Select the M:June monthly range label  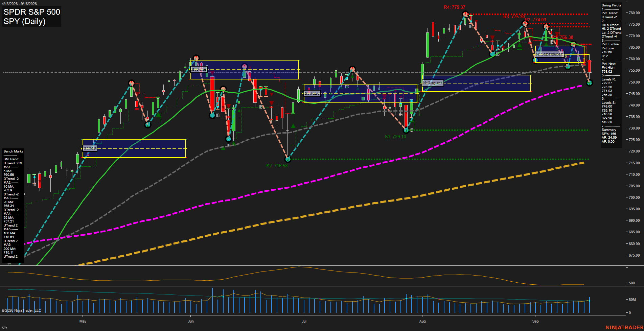tap(199, 69)
